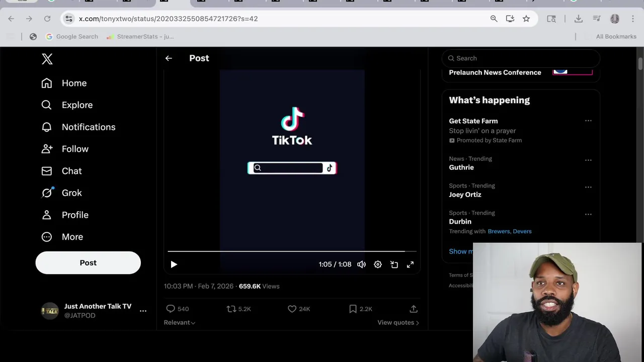The image size is (644, 362).
Task: Click the 10:03 PM Feb 7, 2026 timestamp
Action: pyautogui.click(x=199, y=286)
